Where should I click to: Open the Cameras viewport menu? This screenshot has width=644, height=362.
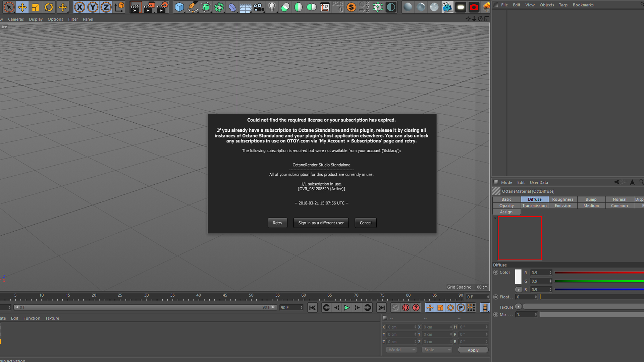16,19
